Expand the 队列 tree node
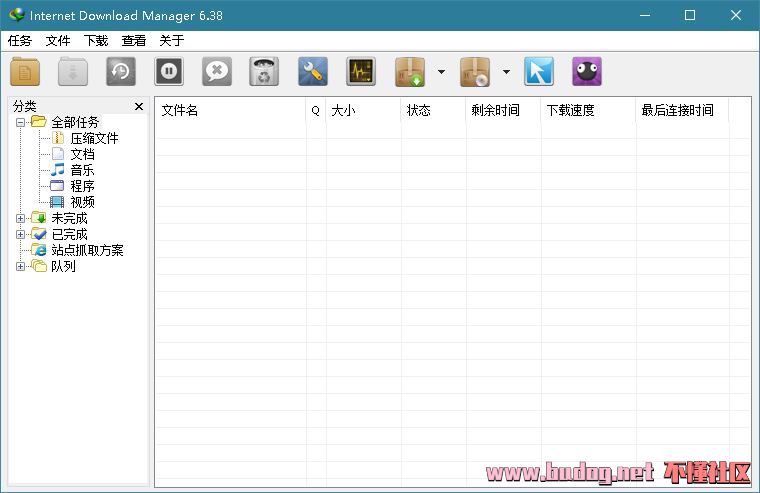Screen dimensions: 760x493 pyautogui.click(x=21, y=266)
